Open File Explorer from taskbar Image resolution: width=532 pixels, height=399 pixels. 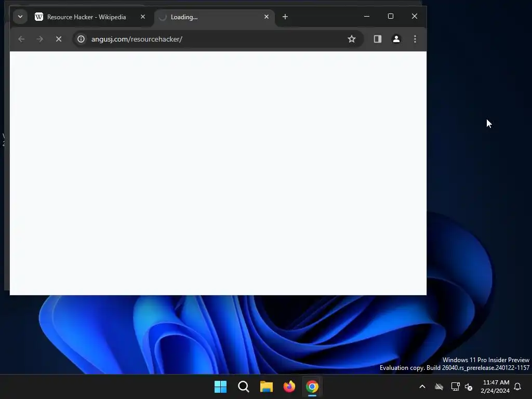coord(267,387)
